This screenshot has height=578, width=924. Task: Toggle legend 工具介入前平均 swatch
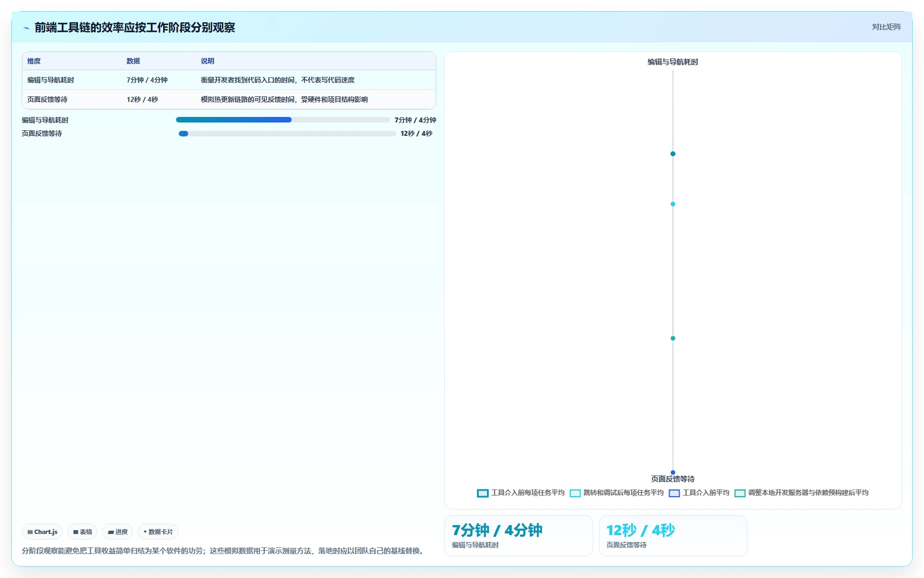(x=674, y=493)
